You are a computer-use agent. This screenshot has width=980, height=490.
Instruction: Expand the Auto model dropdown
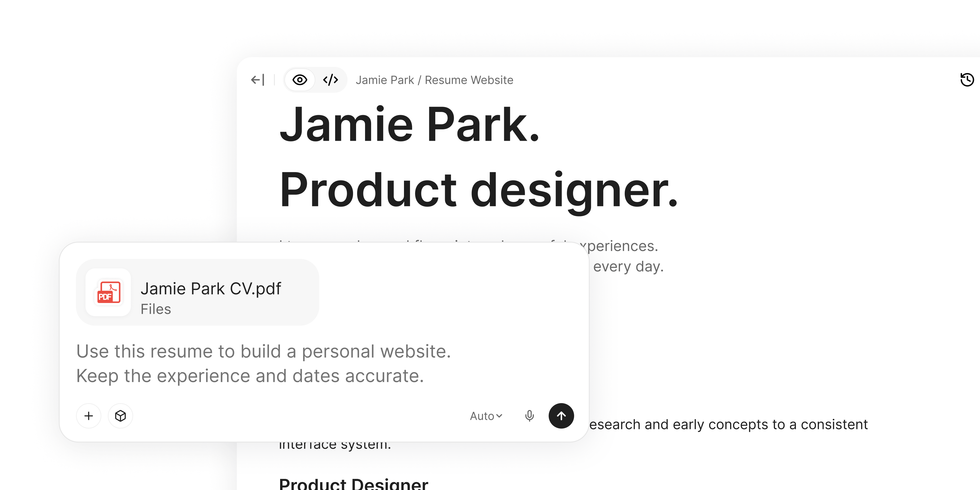pyautogui.click(x=486, y=416)
